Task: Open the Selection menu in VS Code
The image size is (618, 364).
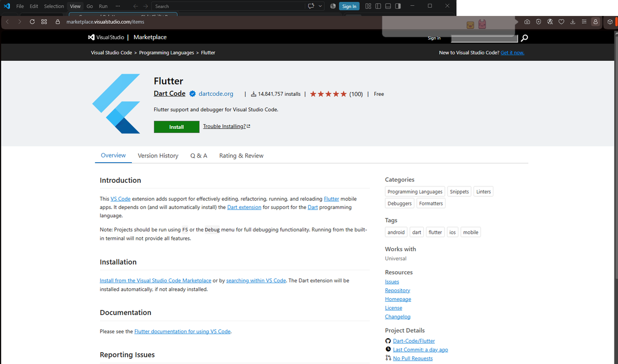Action: point(54,6)
